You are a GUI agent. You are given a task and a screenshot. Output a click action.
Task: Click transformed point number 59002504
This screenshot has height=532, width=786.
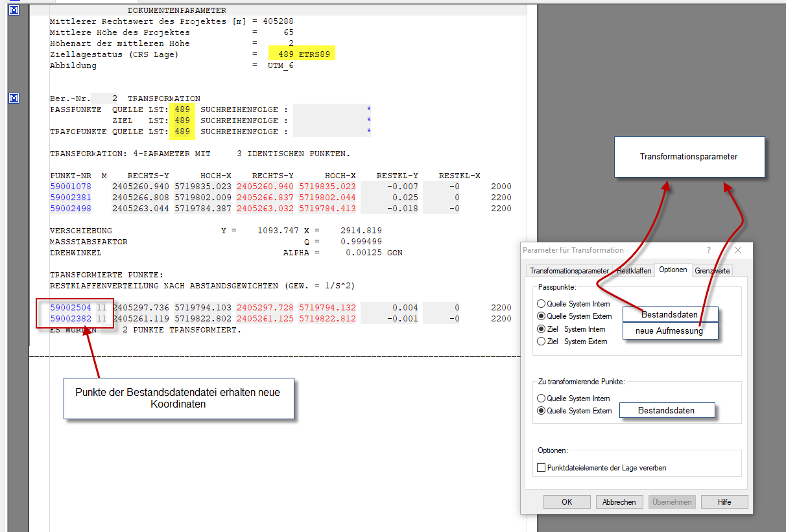coord(71,308)
